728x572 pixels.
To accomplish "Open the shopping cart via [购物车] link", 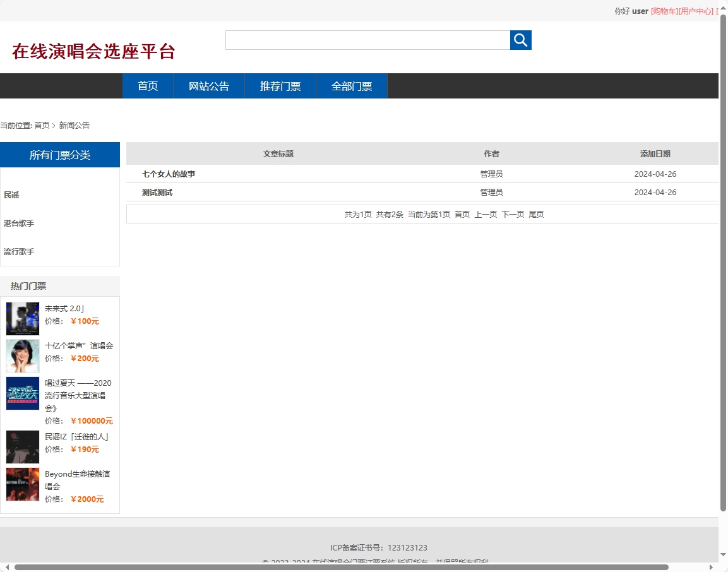I will [662, 11].
